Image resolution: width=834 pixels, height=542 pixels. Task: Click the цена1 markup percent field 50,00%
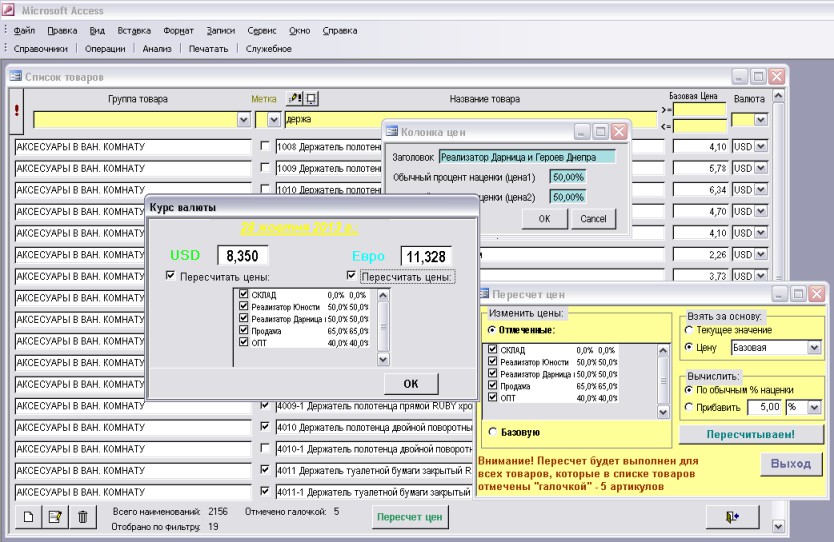pyautogui.click(x=568, y=177)
